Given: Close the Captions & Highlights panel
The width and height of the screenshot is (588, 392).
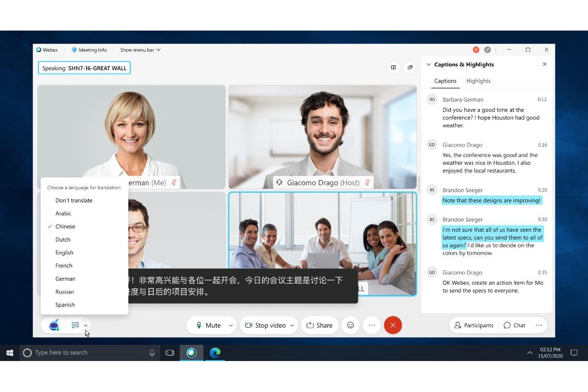Looking at the screenshot, I should pyautogui.click(x=545, y=64).
